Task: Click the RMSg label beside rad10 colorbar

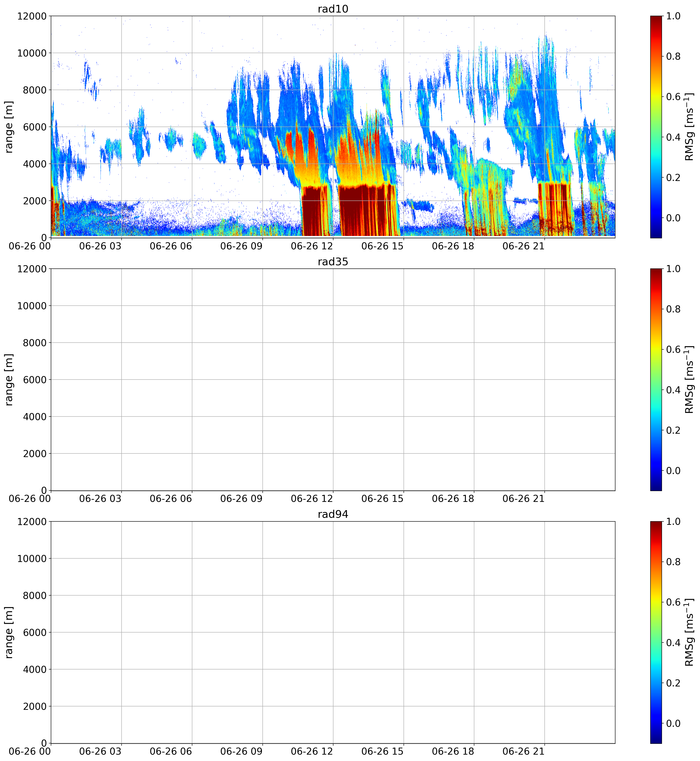Action: 689,127
